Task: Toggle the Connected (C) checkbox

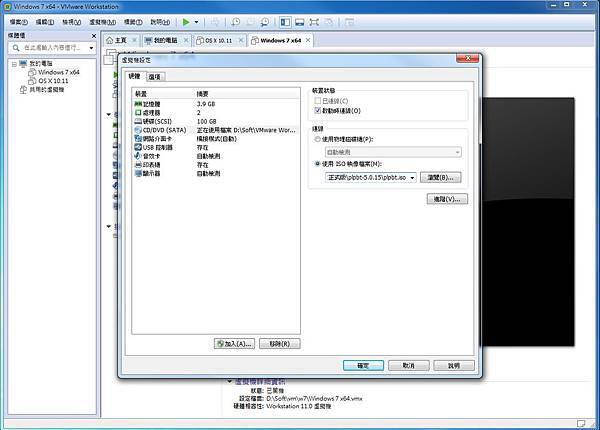Action: 317,101
